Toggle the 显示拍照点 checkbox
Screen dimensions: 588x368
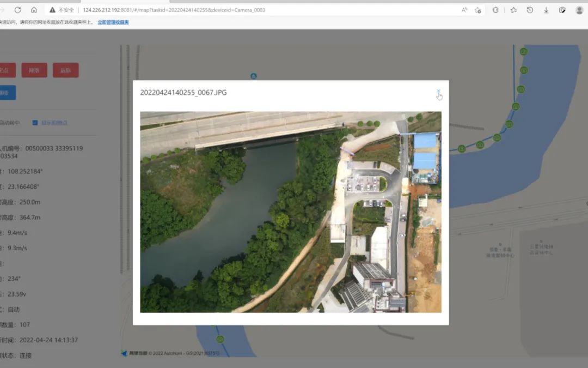pos(35,123)
